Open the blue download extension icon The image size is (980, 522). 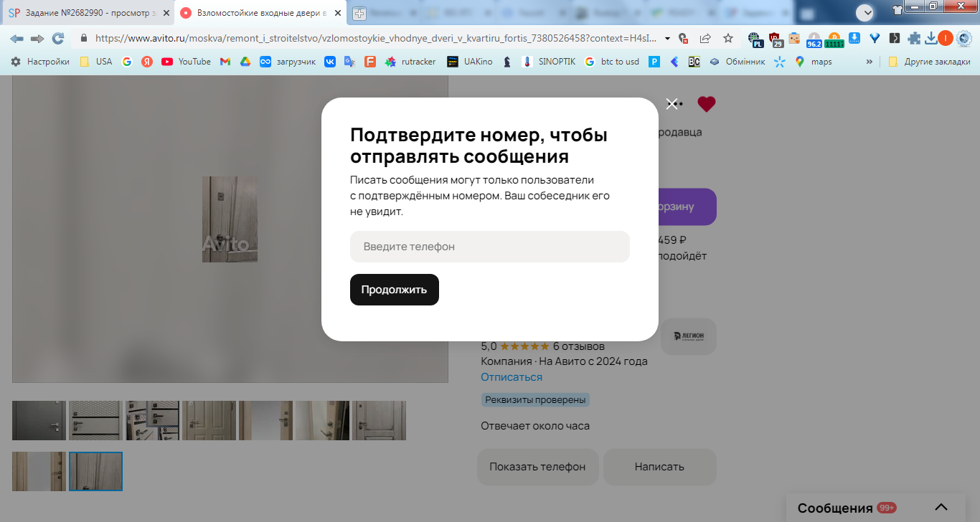[x=854, y=38]
